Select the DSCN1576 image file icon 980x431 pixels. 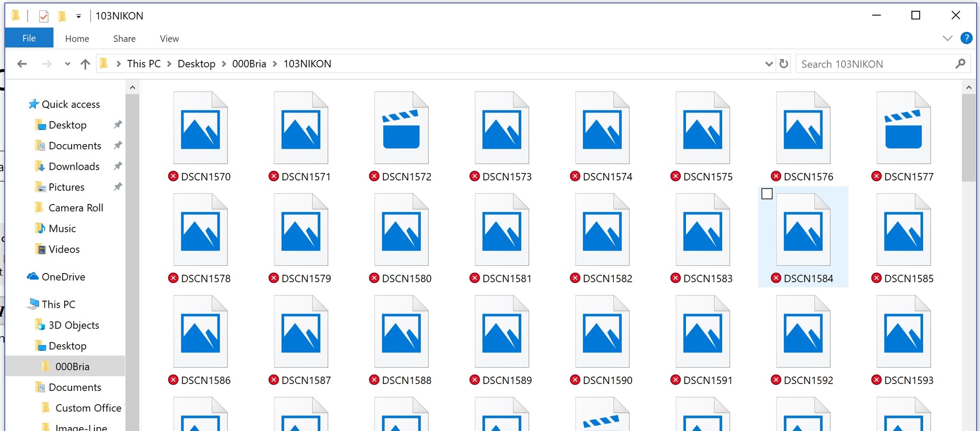click(803, 127)
